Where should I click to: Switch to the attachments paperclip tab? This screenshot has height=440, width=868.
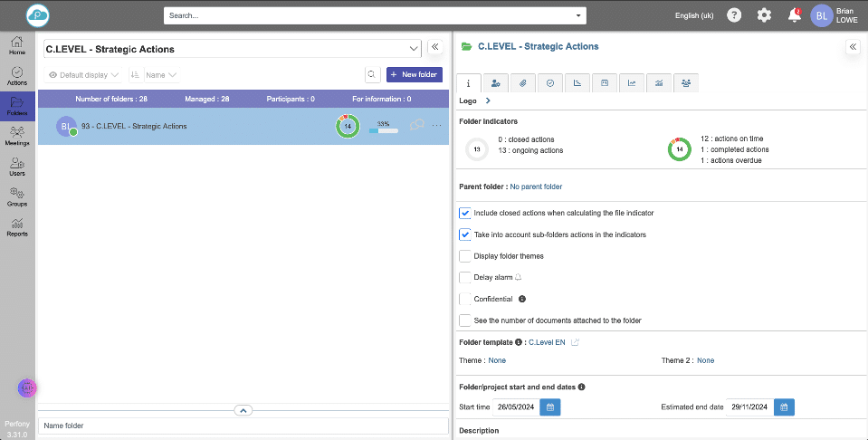click(523, 83)
